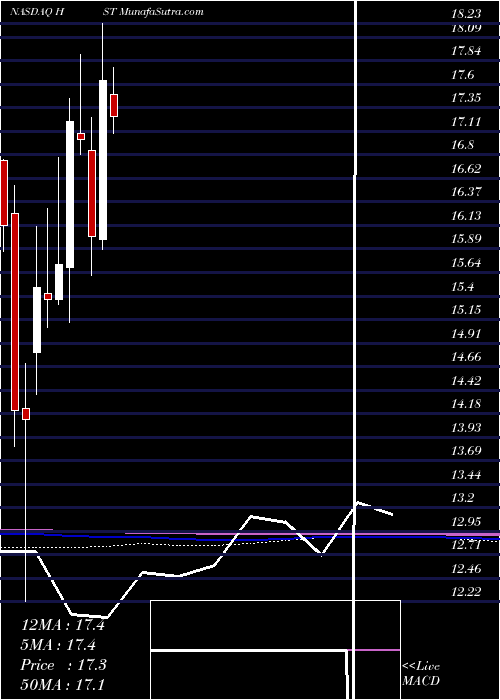Click the "12MA : 17.4" readout
The image size is (500, 700).
63,625
